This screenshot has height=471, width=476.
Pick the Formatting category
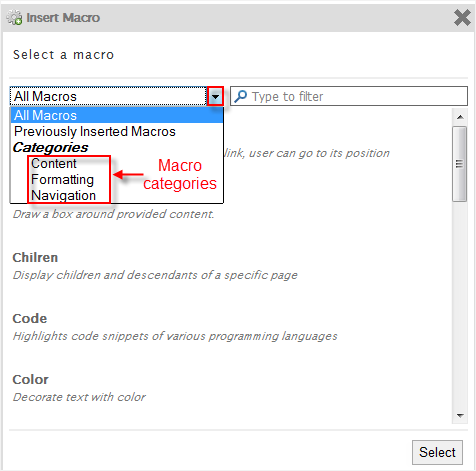[x=62, y=179]
